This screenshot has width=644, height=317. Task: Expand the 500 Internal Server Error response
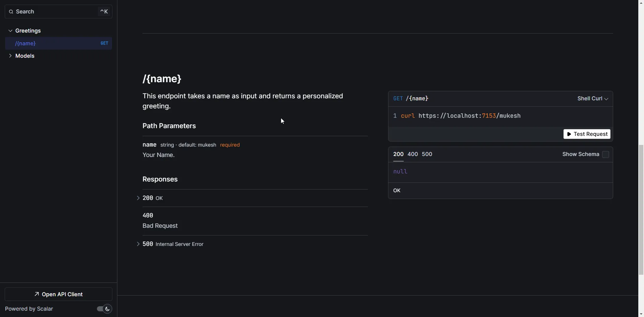pyautogui.click(x=138, y=244)
